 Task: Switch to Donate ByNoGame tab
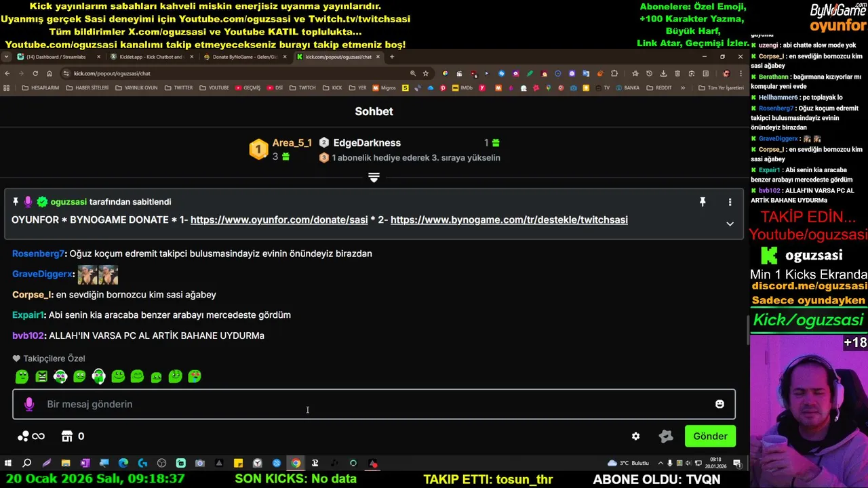point(244,57)
